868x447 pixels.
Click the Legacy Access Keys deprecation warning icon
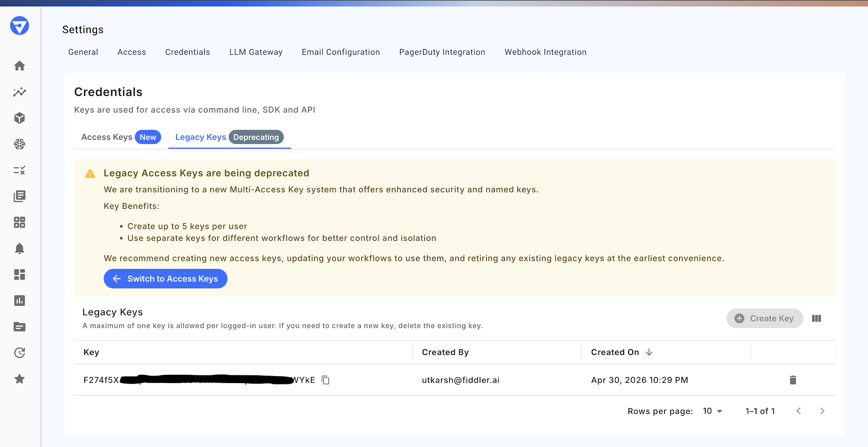click(x=90, y=173)
